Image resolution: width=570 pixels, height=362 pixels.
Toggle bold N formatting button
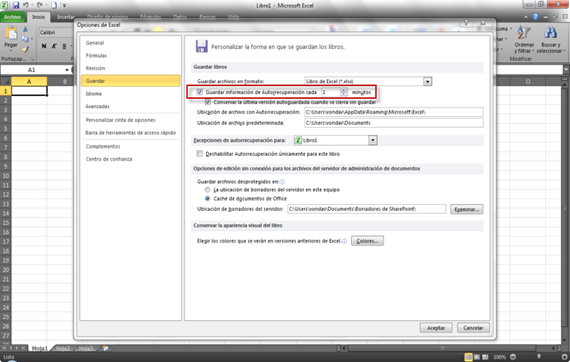click(x=44, y=46)
